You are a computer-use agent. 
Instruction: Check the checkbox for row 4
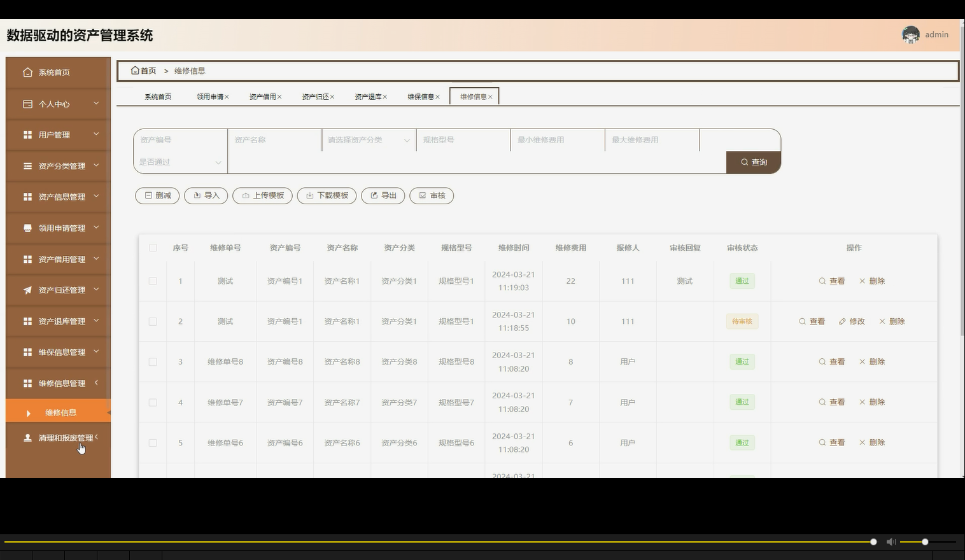153,402
